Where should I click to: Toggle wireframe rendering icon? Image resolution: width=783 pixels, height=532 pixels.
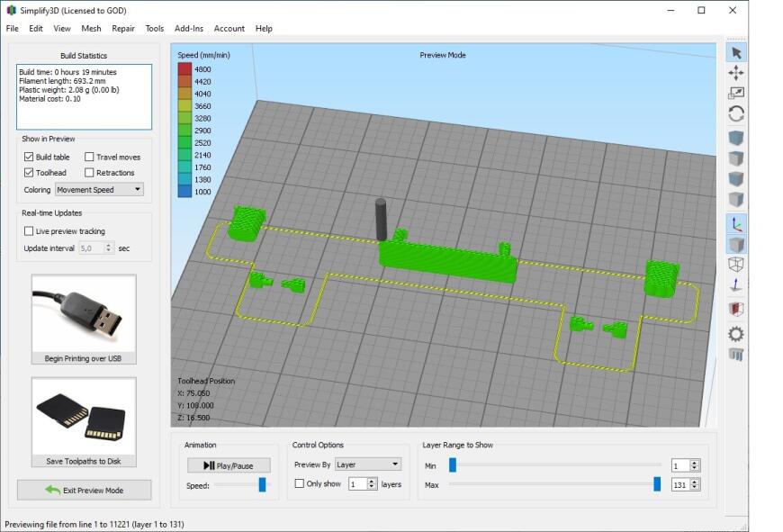736,265
